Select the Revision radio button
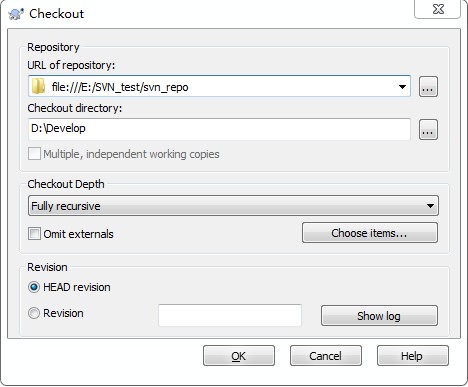The image size is (468, 387). [34, 313]
